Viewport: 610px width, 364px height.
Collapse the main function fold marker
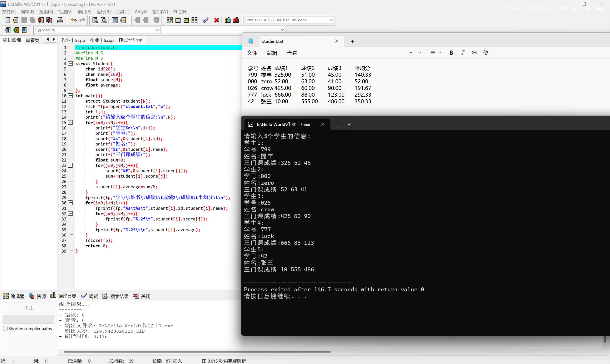point(71,96)
